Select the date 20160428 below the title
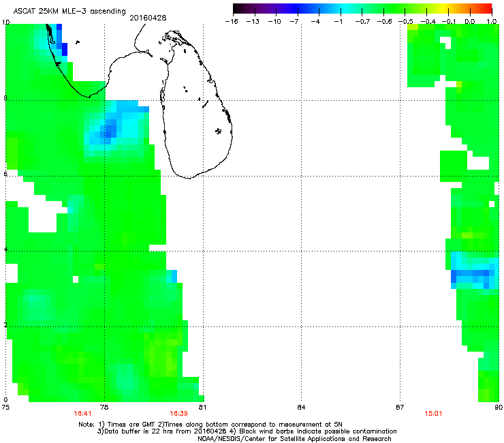Image resolution: width=504 pixels, height=443 pixels. point(148,18)
